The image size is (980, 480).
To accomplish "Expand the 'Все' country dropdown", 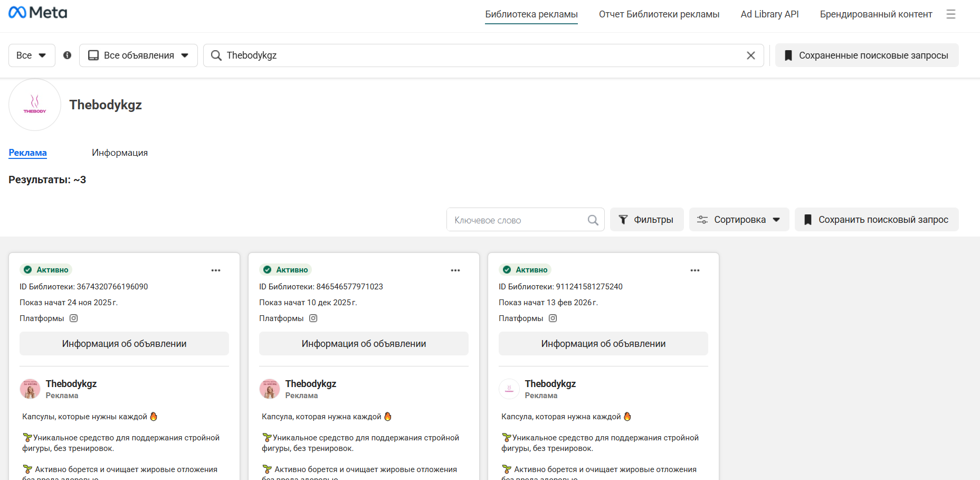I will pyautogui.click(x=32, y=55).
